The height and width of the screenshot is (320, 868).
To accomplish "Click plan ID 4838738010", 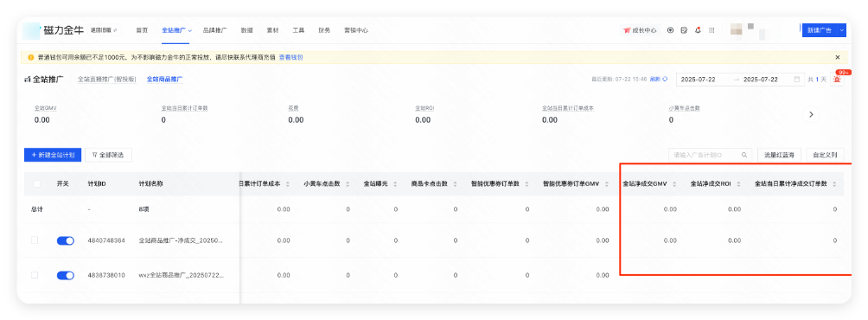I will 106,275.
